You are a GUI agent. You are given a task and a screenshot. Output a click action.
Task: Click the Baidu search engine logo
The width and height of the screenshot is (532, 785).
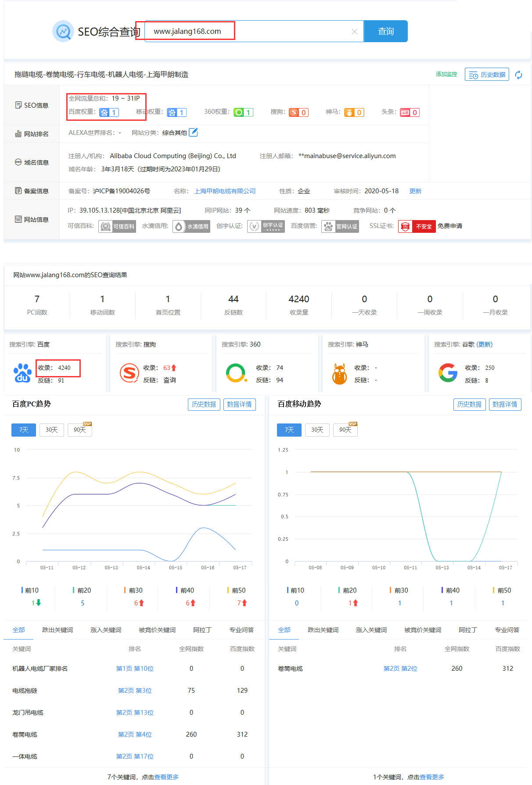(x=22, y=373)
